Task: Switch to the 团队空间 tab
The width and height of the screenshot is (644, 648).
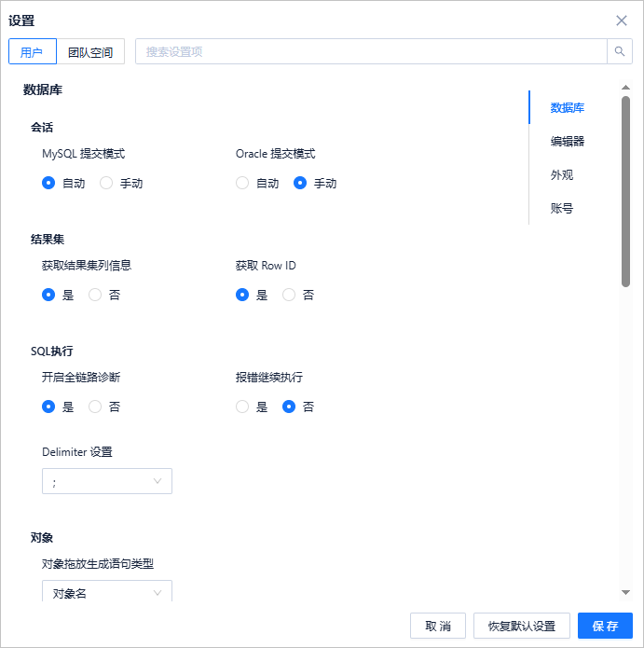Action: click(x=90, y=51)
